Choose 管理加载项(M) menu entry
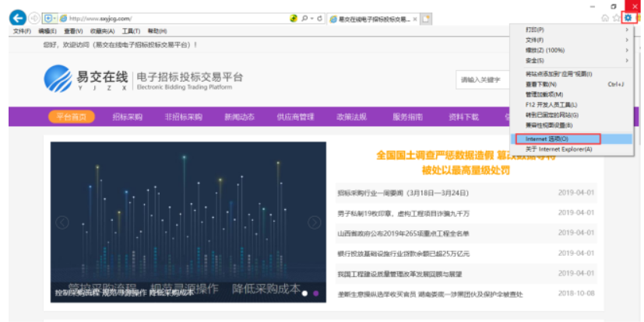The width and height of the screenshot is (644, 322). click(572, 95)
